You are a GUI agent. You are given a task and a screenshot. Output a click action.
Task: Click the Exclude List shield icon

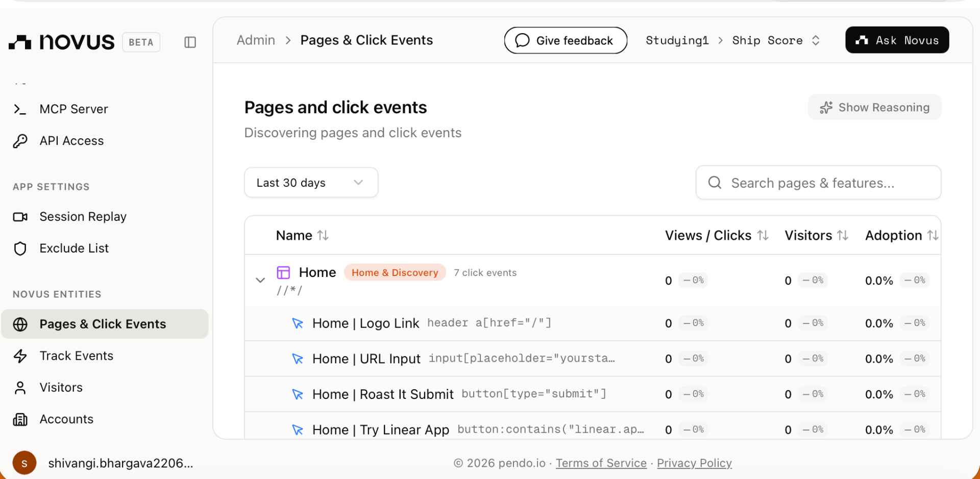[20, 248]
